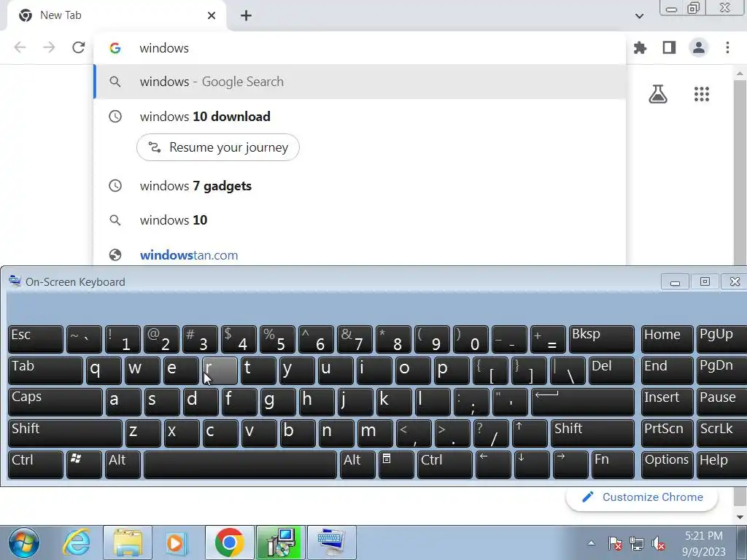Open a new tab with the plus button
The height and width of the screenshot is (560, 747).
pyautogui.click(x=246, y=16)
